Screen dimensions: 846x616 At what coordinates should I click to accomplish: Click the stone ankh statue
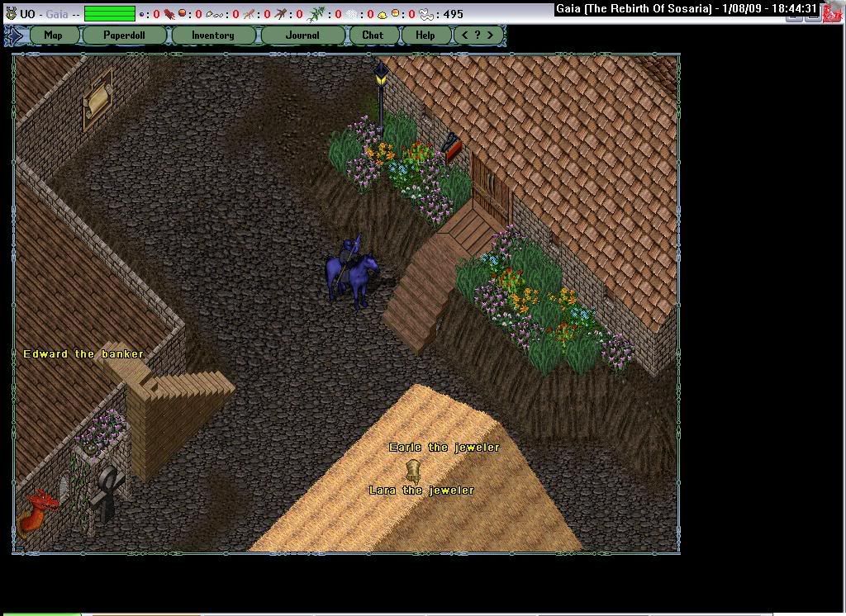coord(107,494)
